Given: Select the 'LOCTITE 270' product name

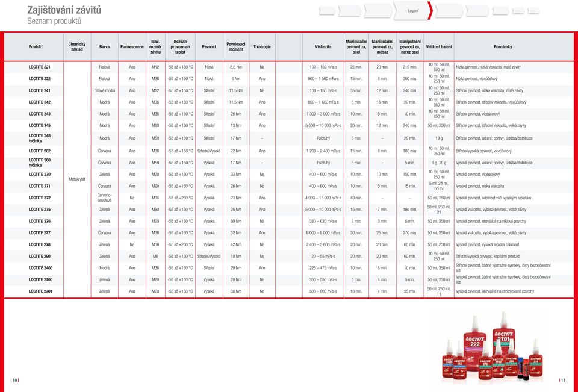Looking at the screenshot, I should [x=40, y=174].
